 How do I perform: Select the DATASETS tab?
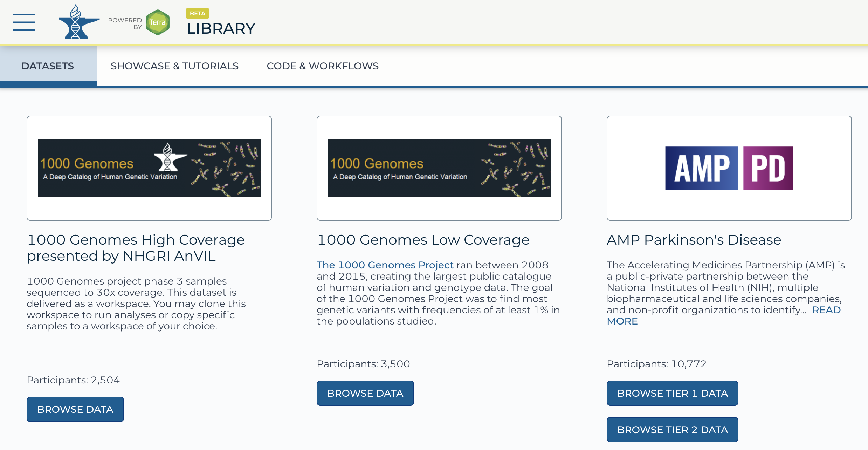(x=48, y=66)
